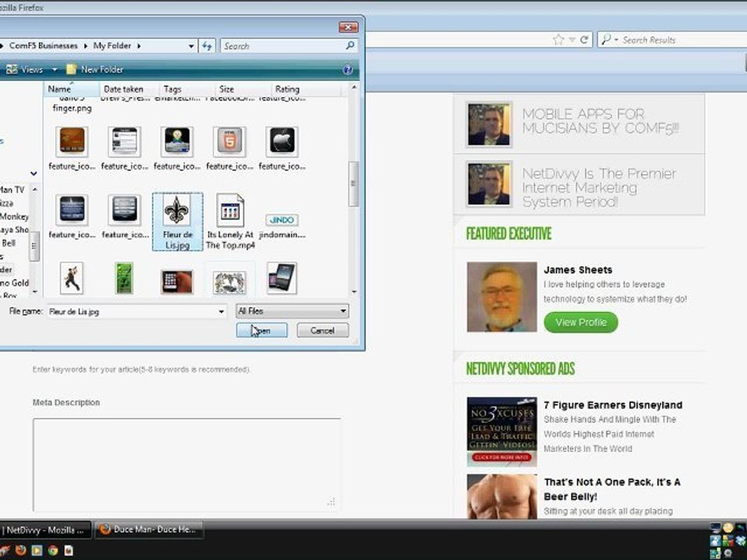Open the address path history dropdown
This screenshot has width=747, height=560.
(191, 46)
